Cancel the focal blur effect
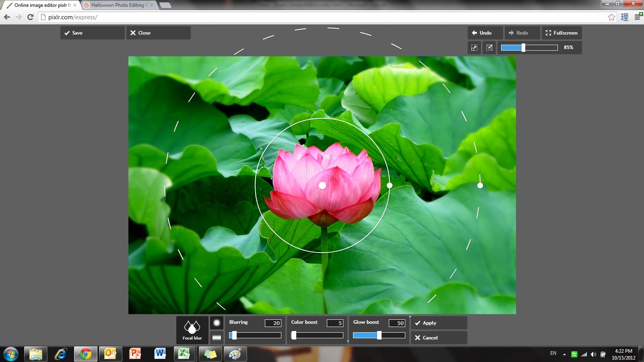644x362 pixels. [439, 338]
